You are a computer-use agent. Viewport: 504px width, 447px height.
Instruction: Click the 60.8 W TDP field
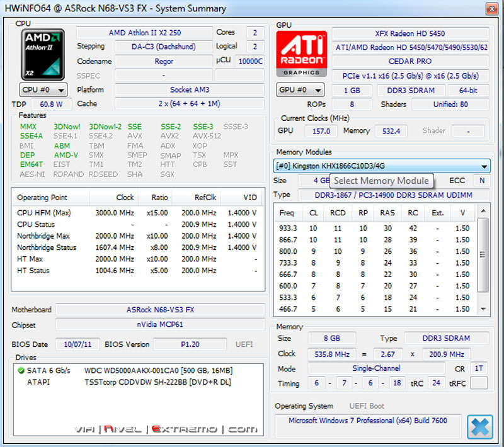[51, 105]
